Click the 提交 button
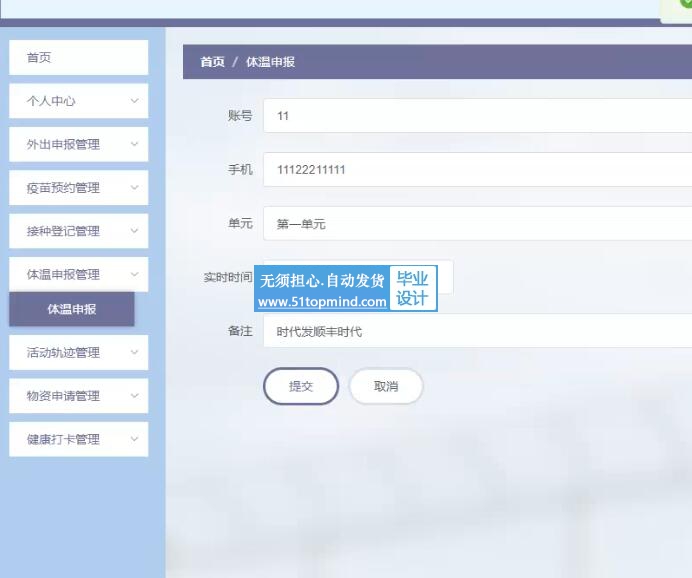692x578 pixels. (301, 386)
